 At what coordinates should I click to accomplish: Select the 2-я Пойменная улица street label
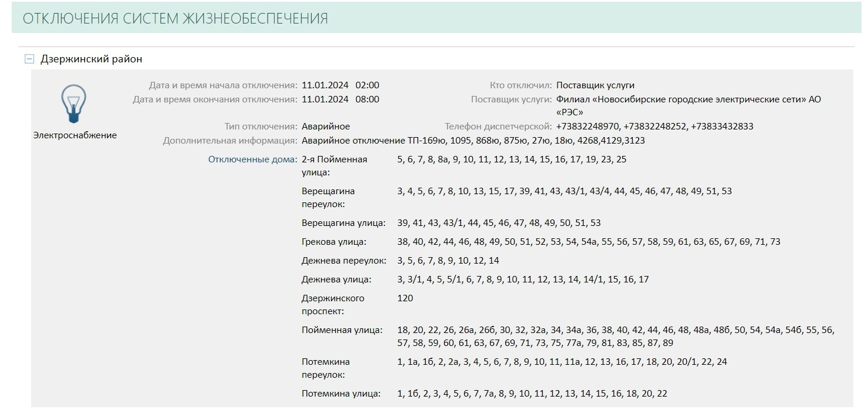tap(334, 165)
